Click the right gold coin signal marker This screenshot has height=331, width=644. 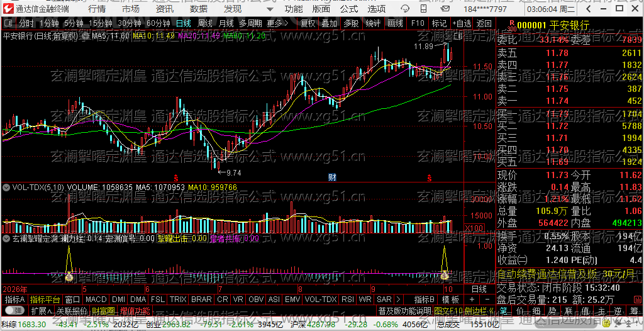point(444,277)
